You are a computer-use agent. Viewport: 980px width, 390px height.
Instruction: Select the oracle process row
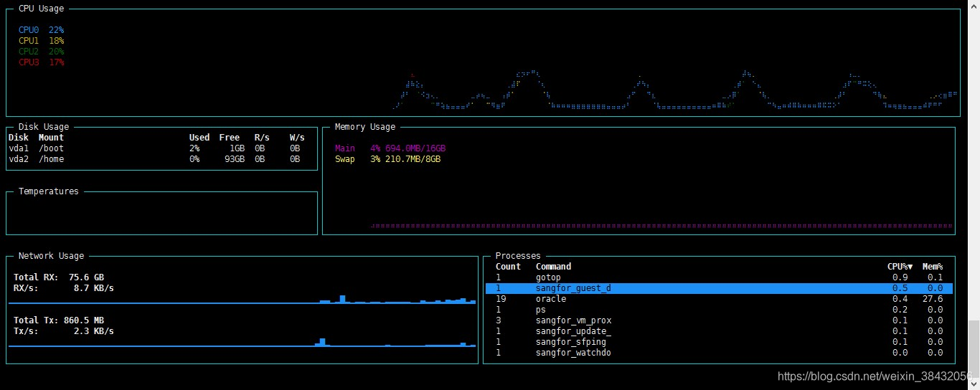[x=719, y=299]
